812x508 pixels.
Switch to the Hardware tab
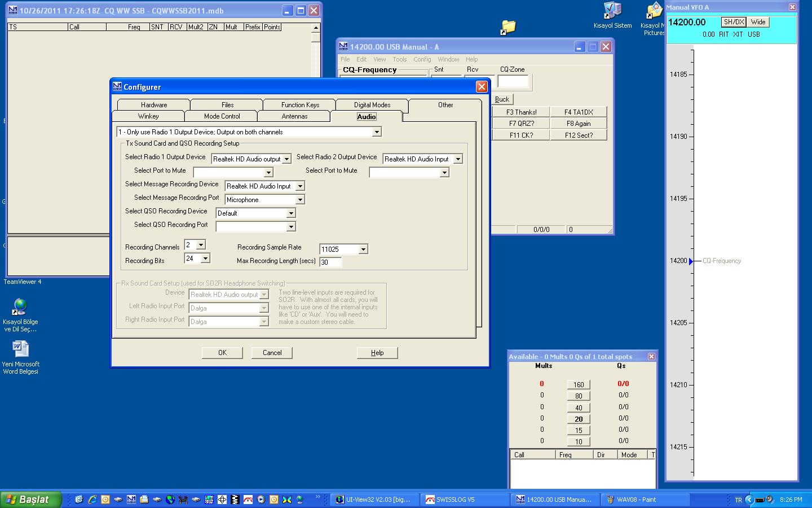click(154, 105)
